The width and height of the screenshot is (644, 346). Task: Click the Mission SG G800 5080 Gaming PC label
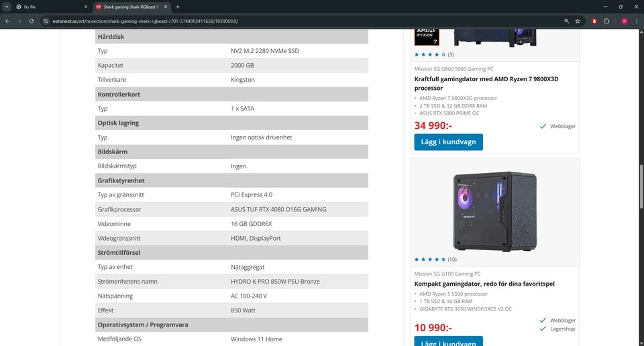[x=453, y=69]
